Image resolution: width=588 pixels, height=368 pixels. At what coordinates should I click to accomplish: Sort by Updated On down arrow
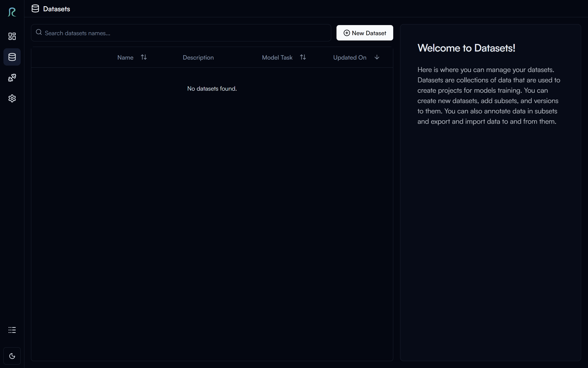[377, 57]
